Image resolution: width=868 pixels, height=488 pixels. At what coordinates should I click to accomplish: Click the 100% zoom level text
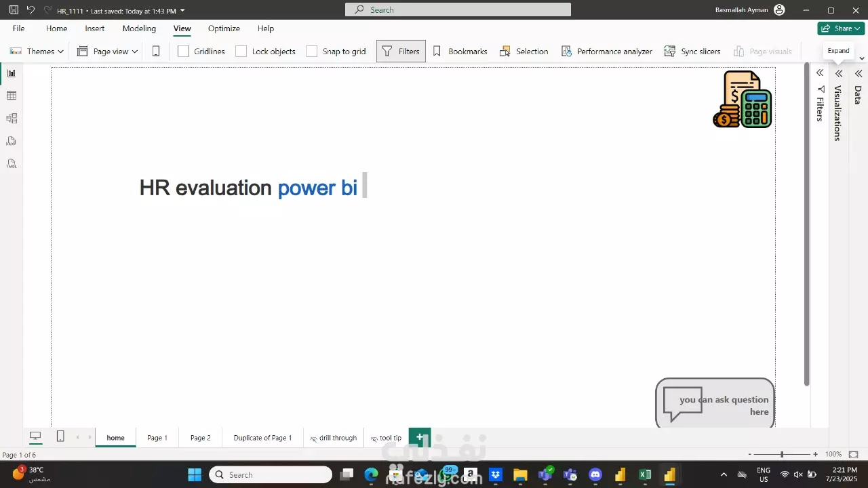833,454
